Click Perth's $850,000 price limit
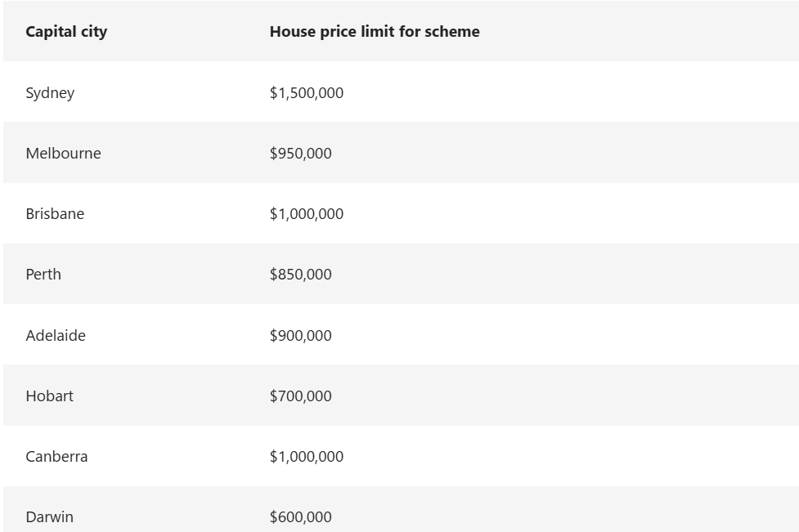This screenshot has height=532, width=799. pos(301,275)
